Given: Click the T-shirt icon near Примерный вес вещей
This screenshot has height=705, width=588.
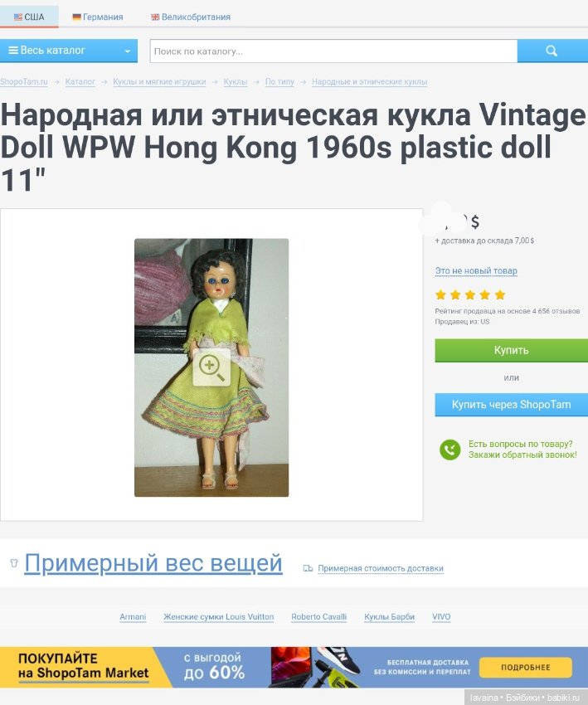Looking at the screenshot, I should tap(14, 562).
